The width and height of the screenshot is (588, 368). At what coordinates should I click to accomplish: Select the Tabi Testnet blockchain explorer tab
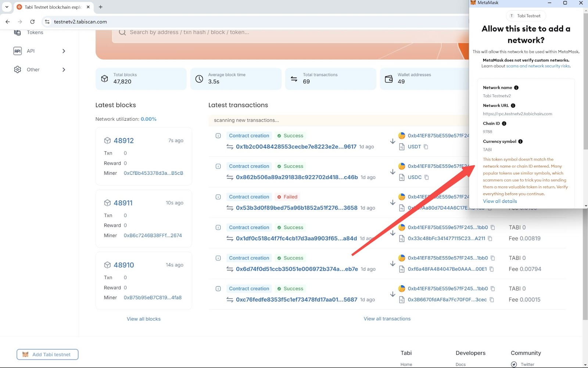53,7
